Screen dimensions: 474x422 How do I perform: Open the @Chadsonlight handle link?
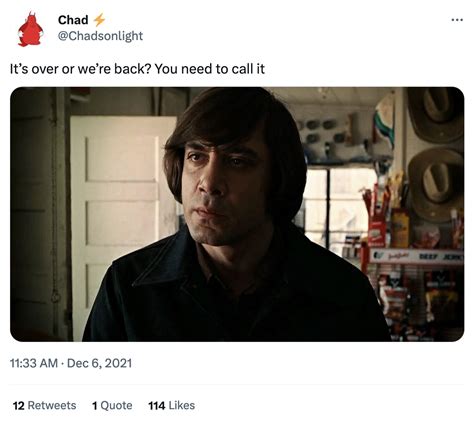(x=100, y=36)
